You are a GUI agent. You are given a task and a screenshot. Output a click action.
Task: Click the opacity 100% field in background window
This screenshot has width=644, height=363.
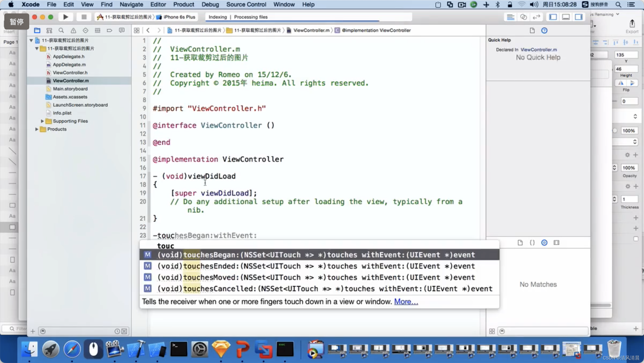tap(629, 168)
